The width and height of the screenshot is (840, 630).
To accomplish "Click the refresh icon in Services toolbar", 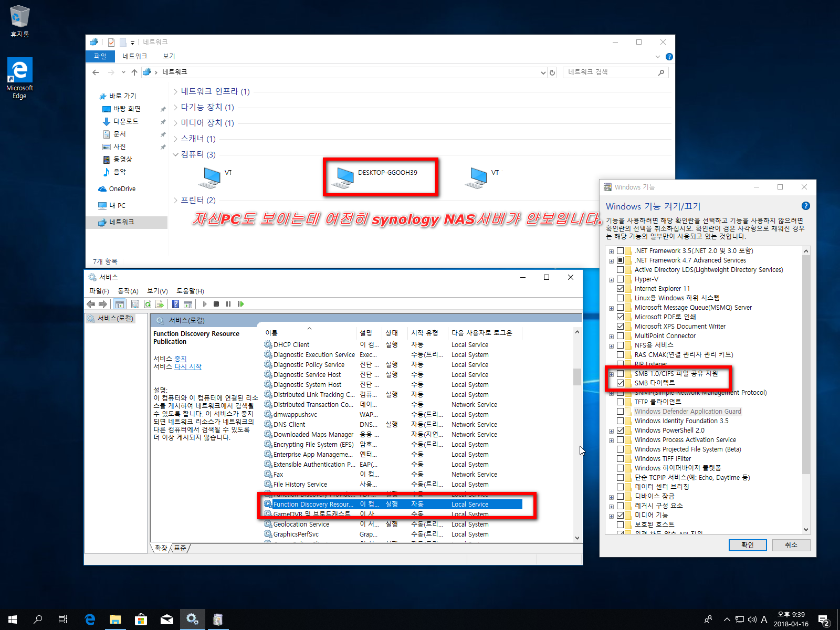I will pyautogui.click(x=148, y=304).
